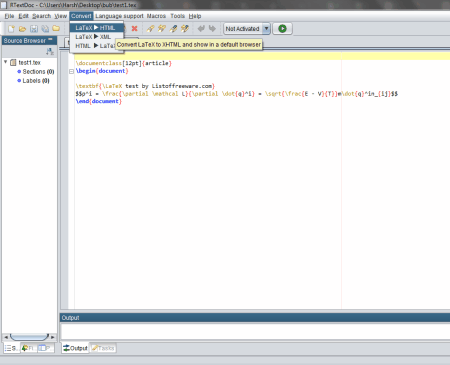
Task: Click the red X delete icon
Action: tap(134, 29)
